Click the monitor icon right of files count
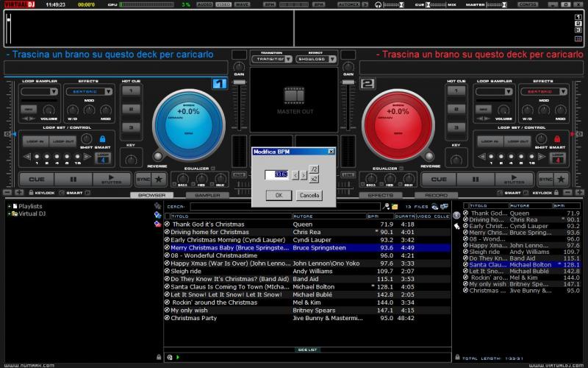588x368 pixels. tap(445, 207)
